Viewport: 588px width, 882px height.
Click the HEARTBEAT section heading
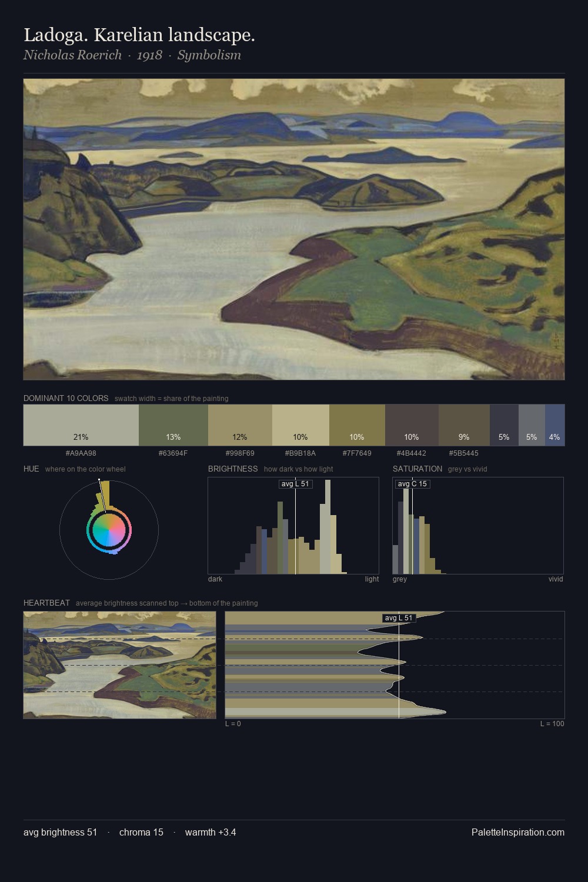[x=46, y=603]
